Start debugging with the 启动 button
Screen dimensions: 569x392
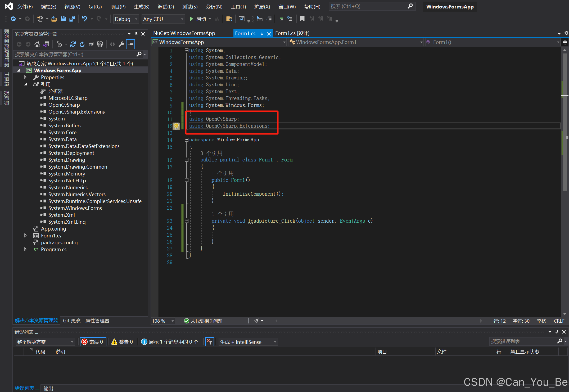point(199,19)
